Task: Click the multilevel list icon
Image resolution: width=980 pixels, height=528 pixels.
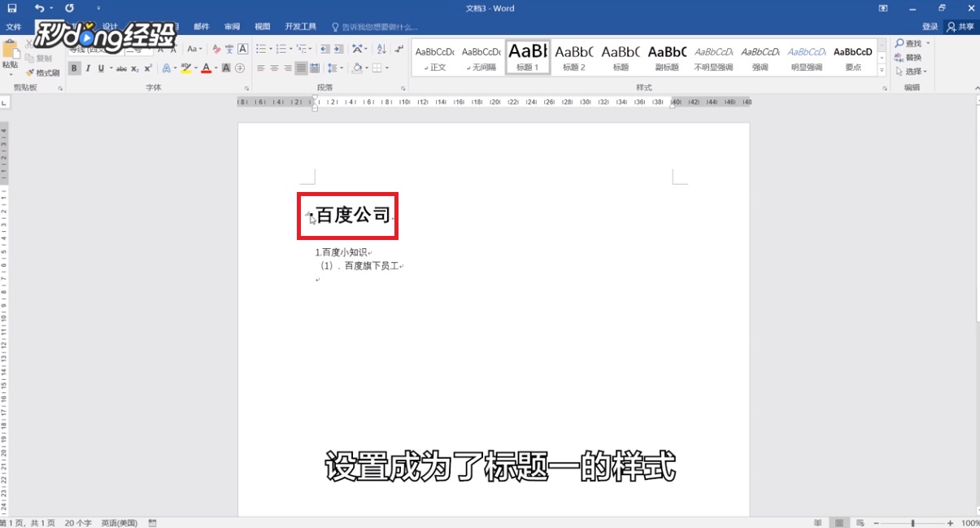Action: (x=302, y=49)
